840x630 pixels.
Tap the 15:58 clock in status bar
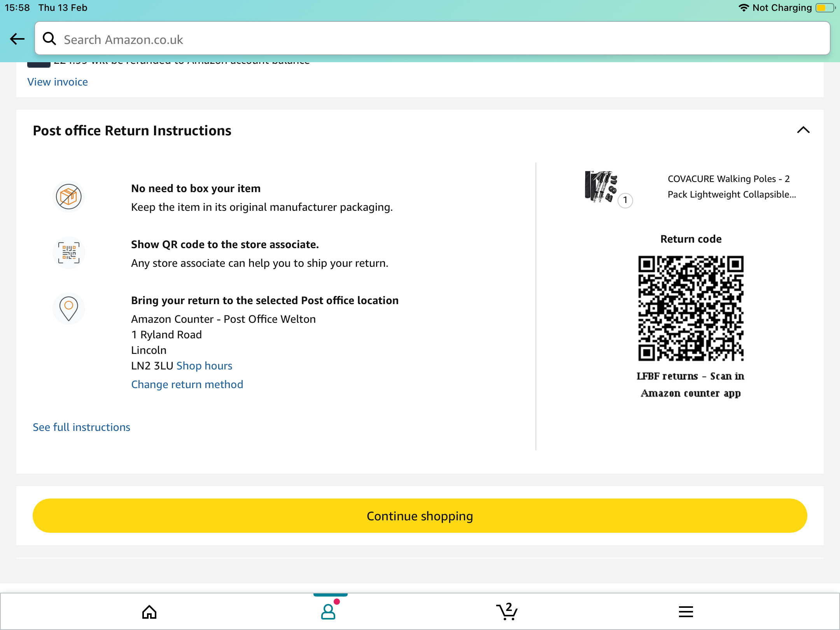[x=17, y=8]
